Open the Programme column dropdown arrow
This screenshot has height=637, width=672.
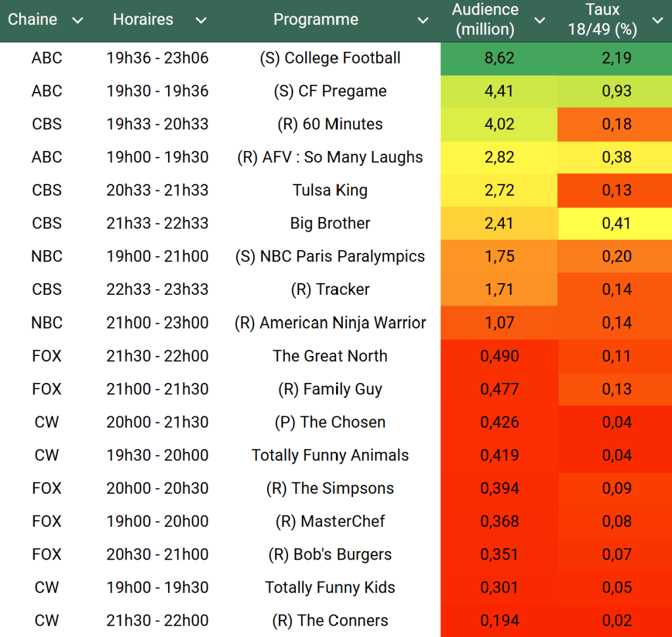(x=423, y=20)
